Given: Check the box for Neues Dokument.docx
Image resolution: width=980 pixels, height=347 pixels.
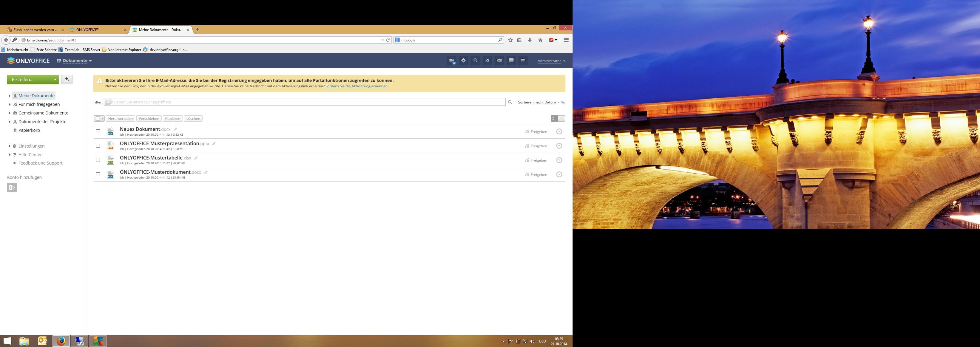Looking at the screenshot, I should (98, 131).
